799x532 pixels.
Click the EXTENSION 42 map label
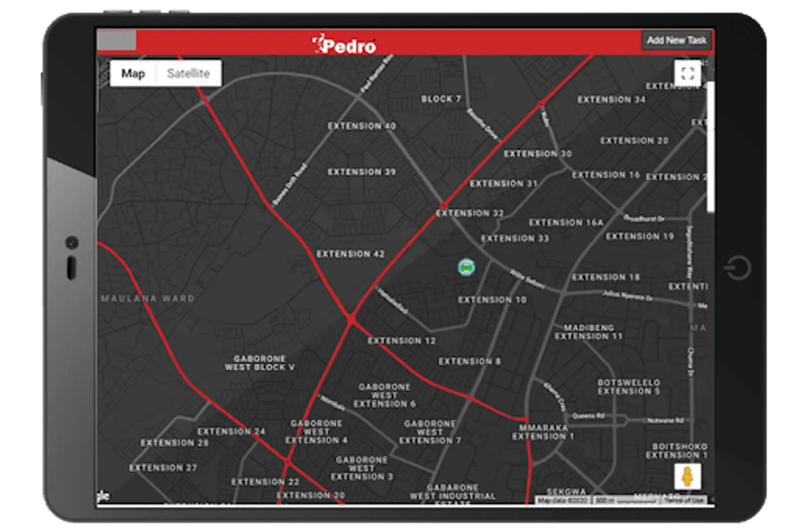point(350,254)
